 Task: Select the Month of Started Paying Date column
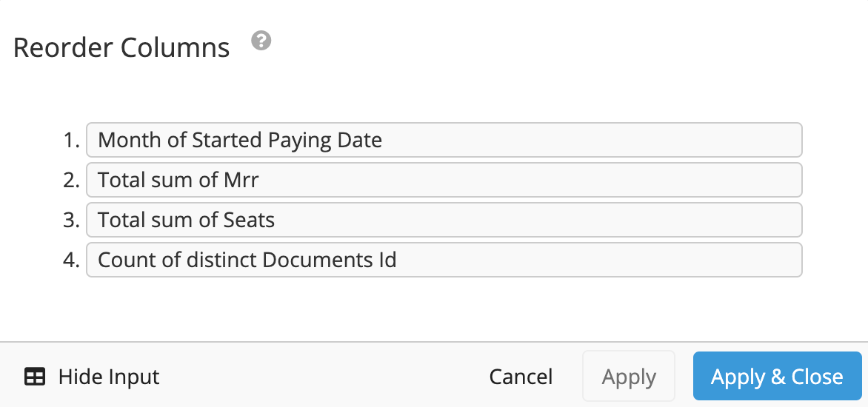[444, 140]
